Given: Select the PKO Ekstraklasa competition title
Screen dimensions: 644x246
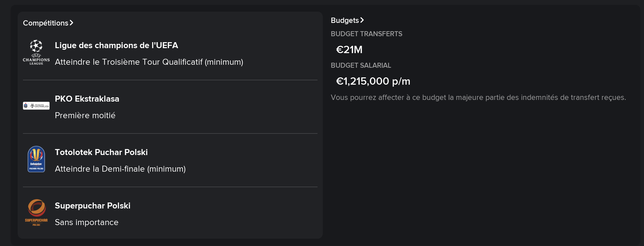Looking at the screenshot, I should pos(87,99).
